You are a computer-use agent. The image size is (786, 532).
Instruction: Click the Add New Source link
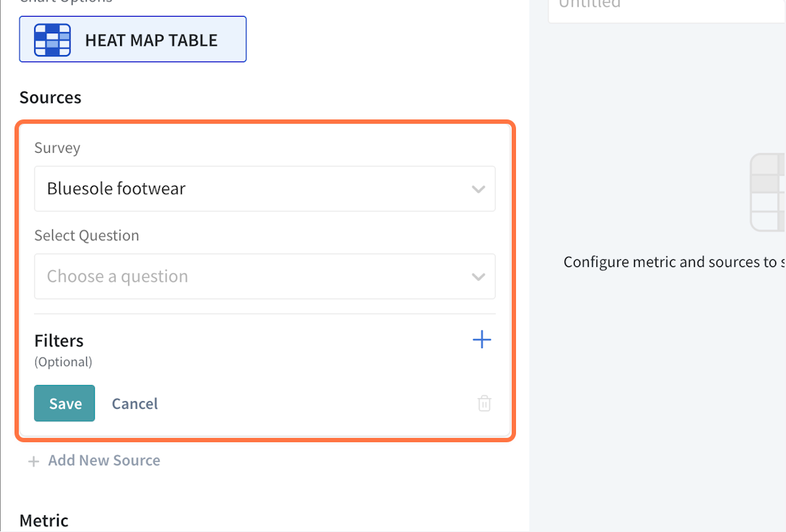pyautogui.click(x=104, y=461)
